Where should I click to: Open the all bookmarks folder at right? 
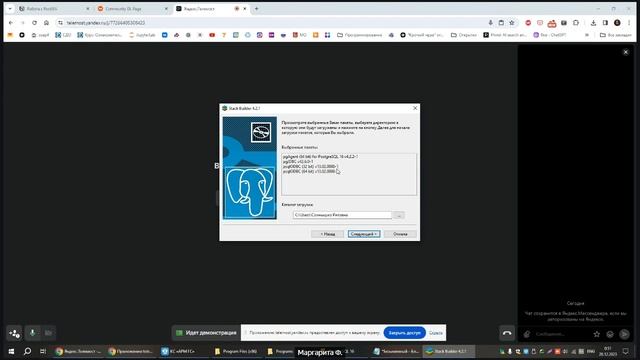[616, 35]
